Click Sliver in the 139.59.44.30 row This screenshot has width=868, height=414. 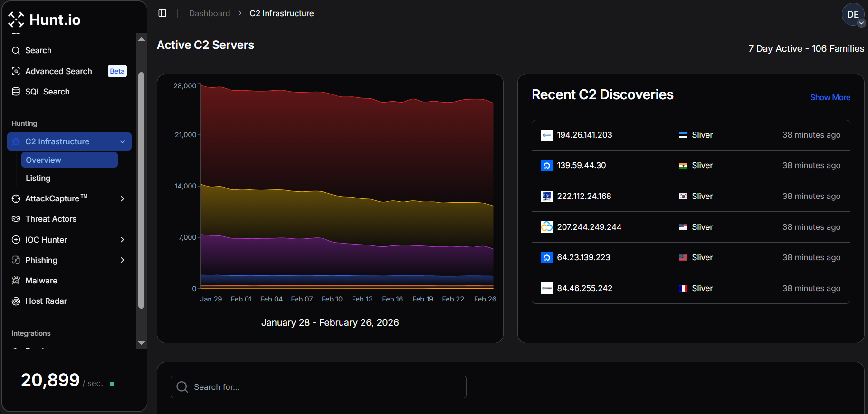(x=702, y=166)
